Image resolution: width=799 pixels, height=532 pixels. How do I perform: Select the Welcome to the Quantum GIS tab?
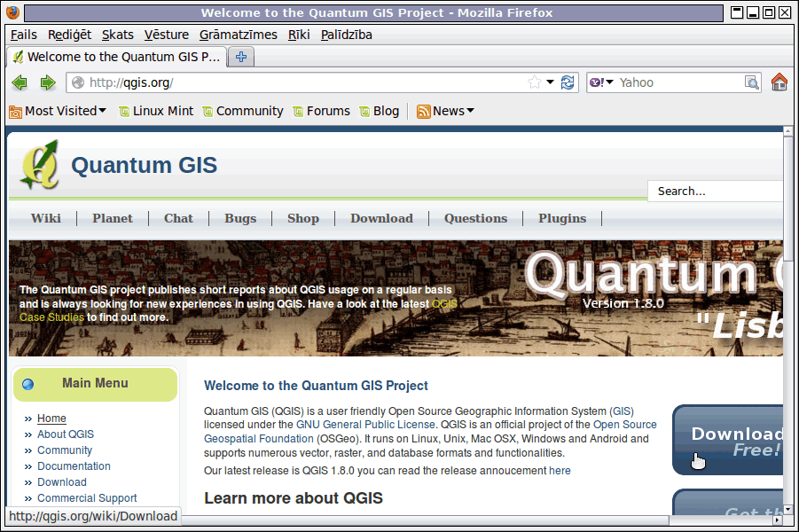(117, 57)
